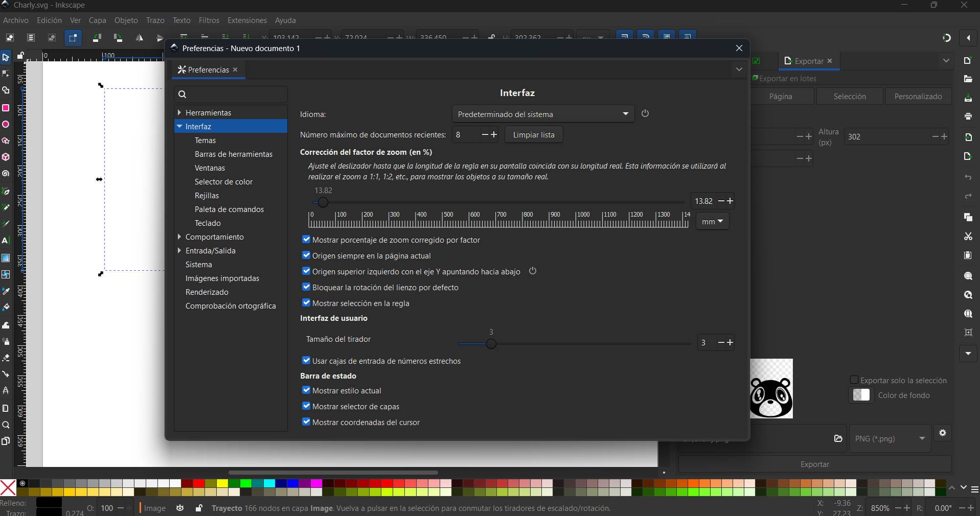Expand the Entrada/Salida tree node

pyautogui.click(x=179, y=250)
